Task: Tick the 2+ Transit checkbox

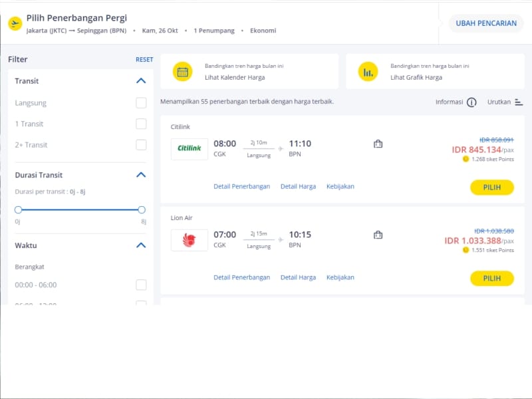Action: (141, 145)
